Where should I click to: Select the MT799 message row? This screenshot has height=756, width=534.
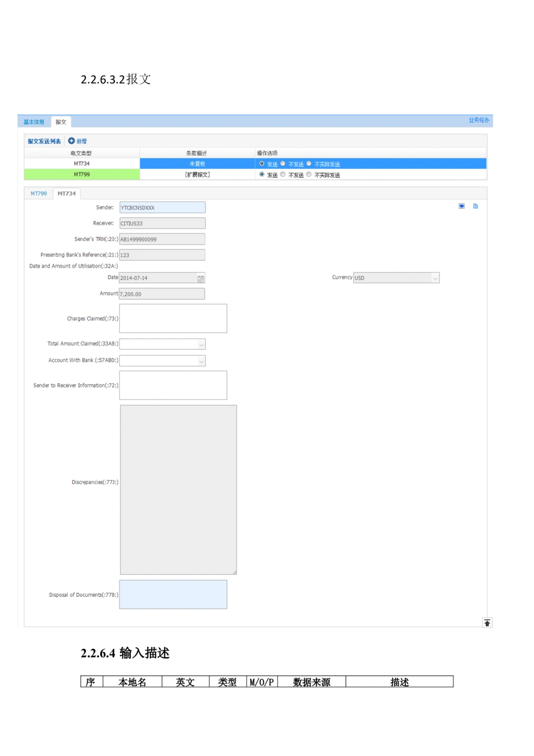pos(82,175)
